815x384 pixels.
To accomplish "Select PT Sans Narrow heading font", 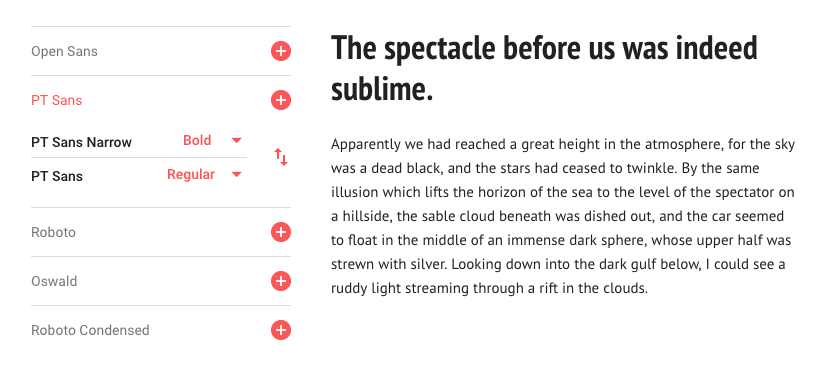I will 82,142.
